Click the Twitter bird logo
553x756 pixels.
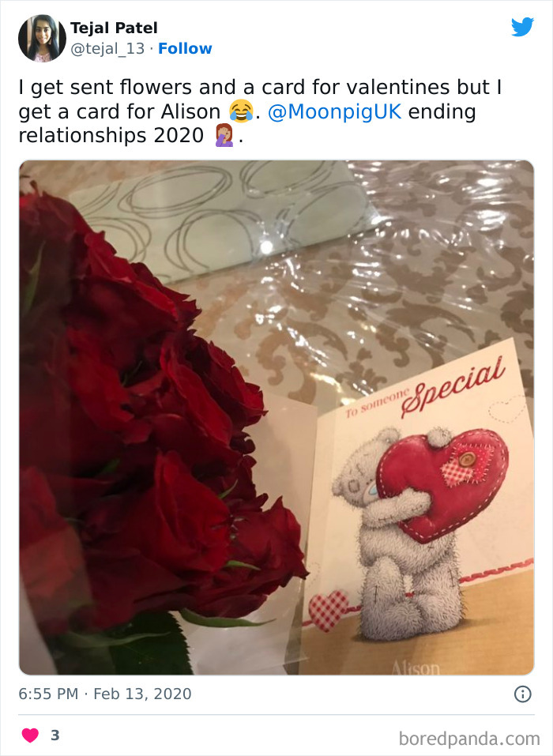click(x=523, y=27)
